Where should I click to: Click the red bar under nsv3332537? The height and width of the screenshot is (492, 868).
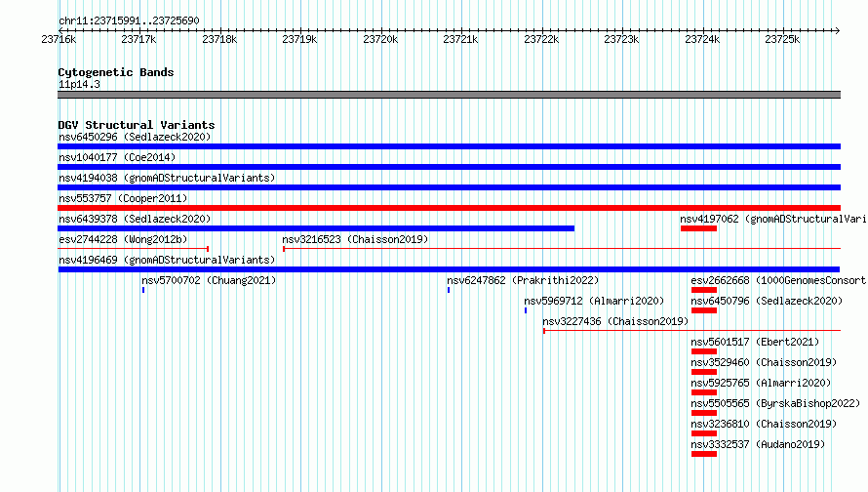(704, 454)
